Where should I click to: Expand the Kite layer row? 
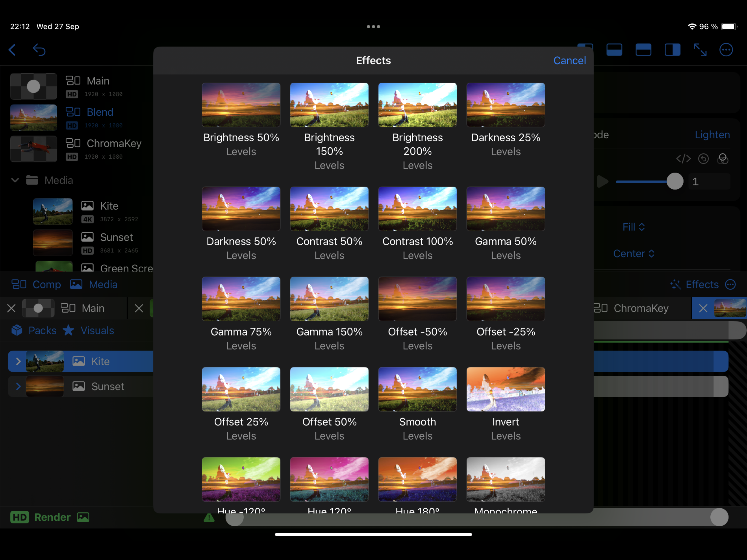(x=18, y=361)
